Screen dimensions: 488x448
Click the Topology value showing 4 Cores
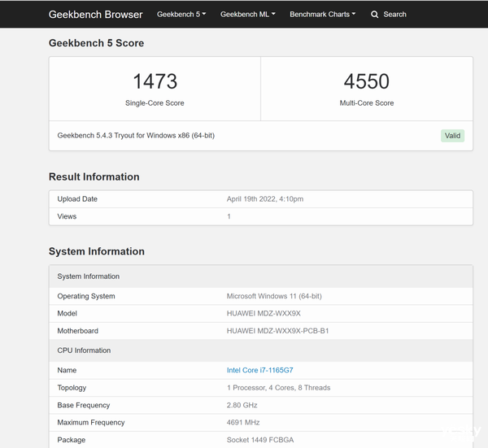278,388
